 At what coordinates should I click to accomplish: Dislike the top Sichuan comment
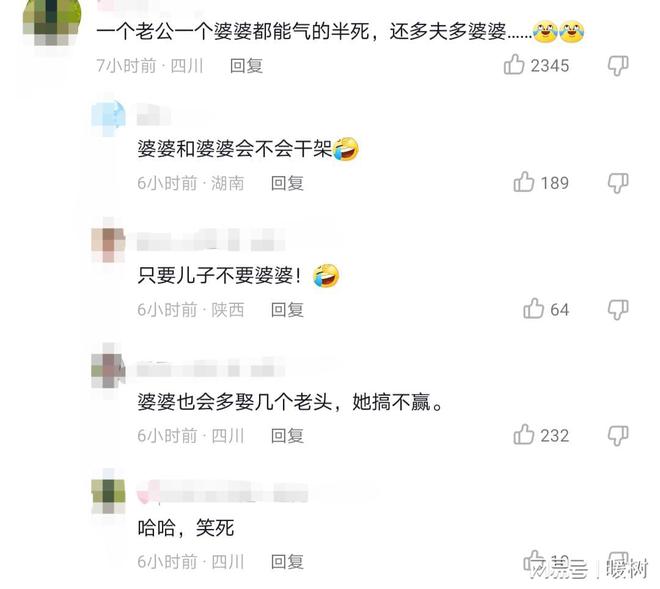pos(618,66)
